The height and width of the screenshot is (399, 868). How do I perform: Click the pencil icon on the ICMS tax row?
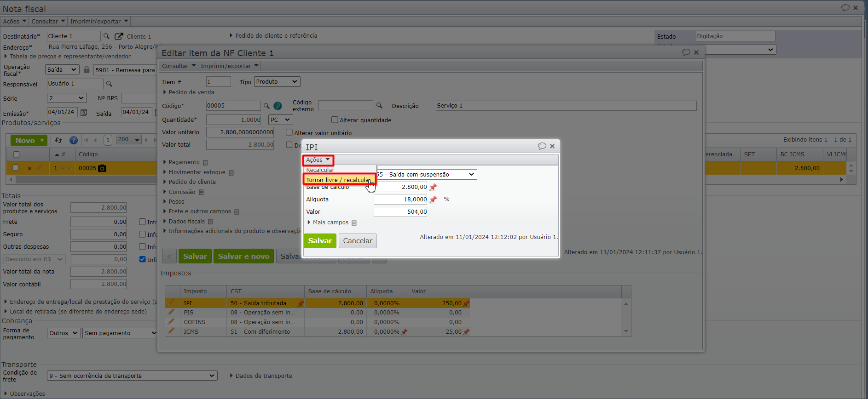[171, 331]
